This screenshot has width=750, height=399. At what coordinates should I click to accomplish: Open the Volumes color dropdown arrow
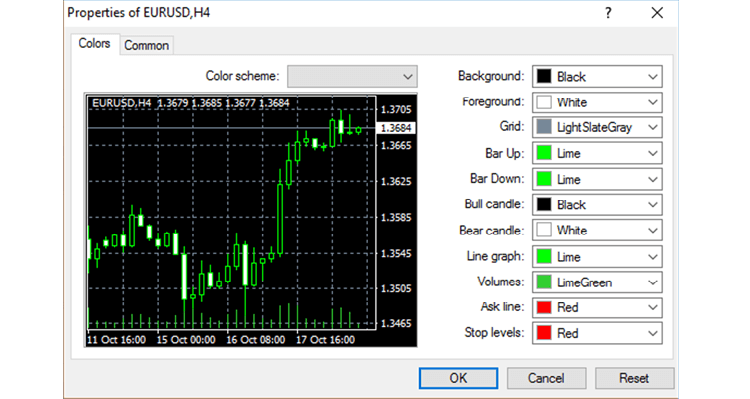tap(652, 282)
